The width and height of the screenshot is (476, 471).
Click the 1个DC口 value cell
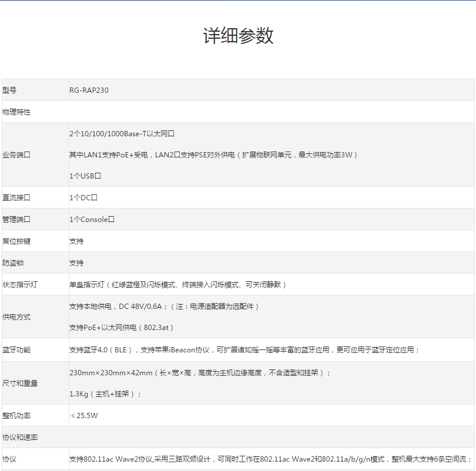(x=83, y=198)
